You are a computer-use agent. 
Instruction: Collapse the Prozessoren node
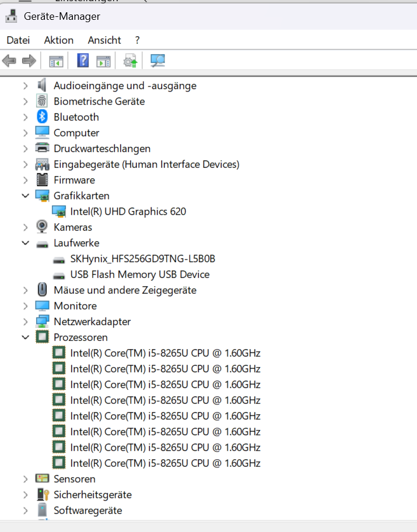pyautogui.click(x=26, y=337)
